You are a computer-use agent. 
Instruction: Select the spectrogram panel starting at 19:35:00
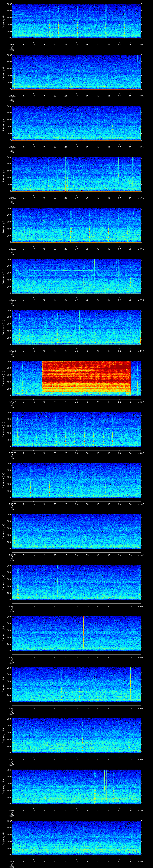77,225
